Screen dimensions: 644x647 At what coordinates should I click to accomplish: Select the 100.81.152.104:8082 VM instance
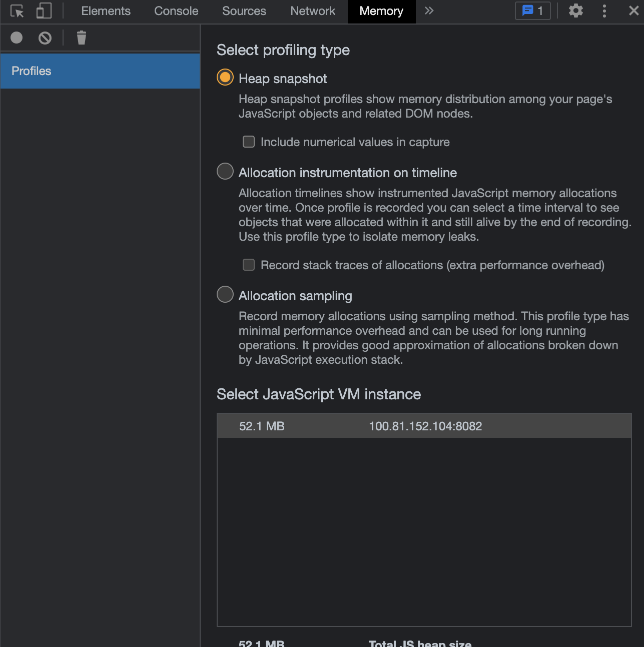coord(424,426)
